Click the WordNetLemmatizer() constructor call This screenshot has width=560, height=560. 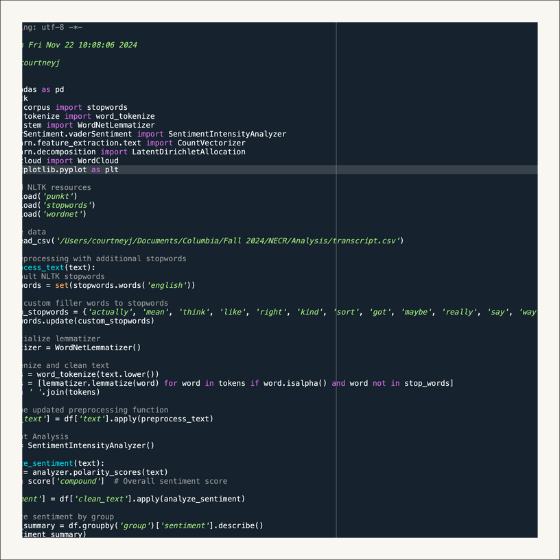tap(98, 348)
